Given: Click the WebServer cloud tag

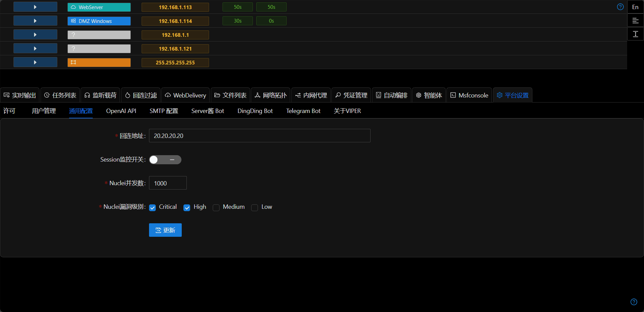Looking at the screenshot, I should 99,7.
